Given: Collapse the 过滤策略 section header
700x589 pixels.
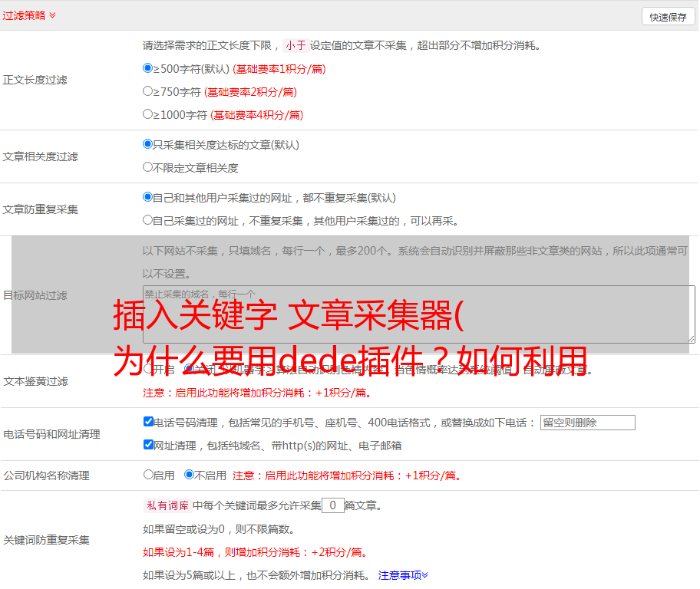Looking at the screenshot, I should tap(29, 15).
